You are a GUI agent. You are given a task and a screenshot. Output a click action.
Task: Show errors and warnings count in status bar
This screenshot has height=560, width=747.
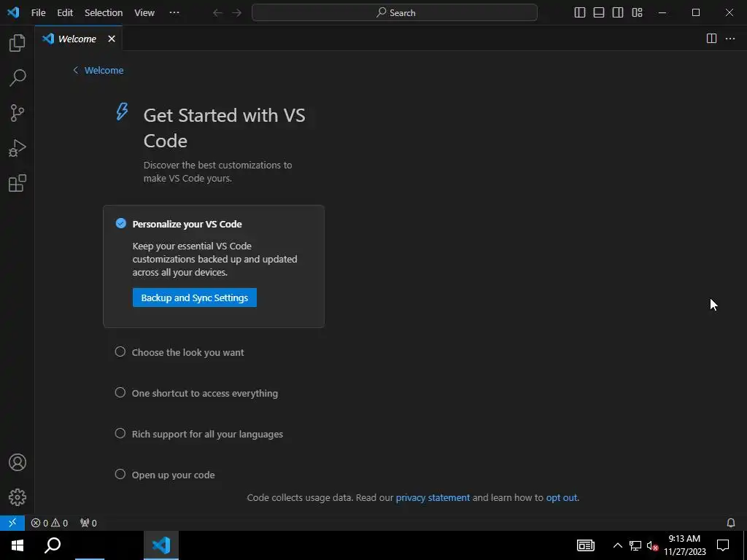pos(50,523)
